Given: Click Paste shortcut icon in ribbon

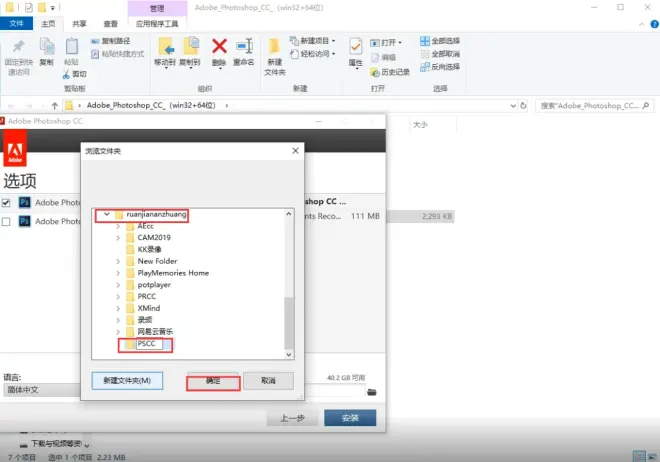Looking at the screenshot, I should pos(95,54).
